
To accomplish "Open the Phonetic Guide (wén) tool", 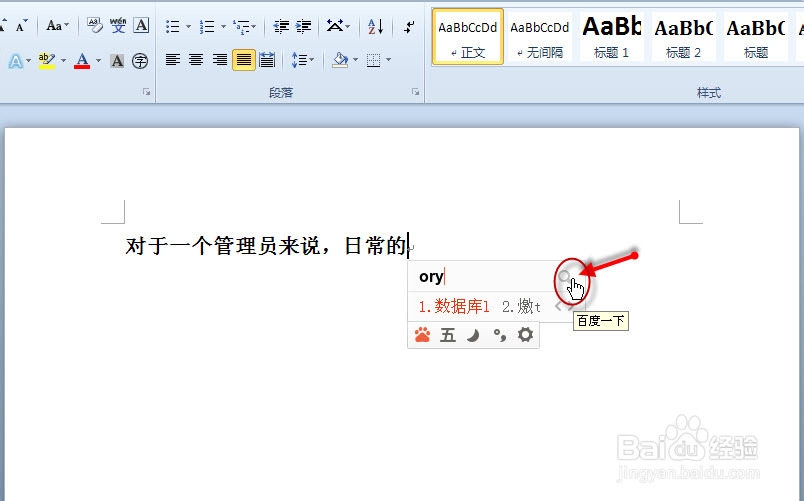I will click(118, 25).
